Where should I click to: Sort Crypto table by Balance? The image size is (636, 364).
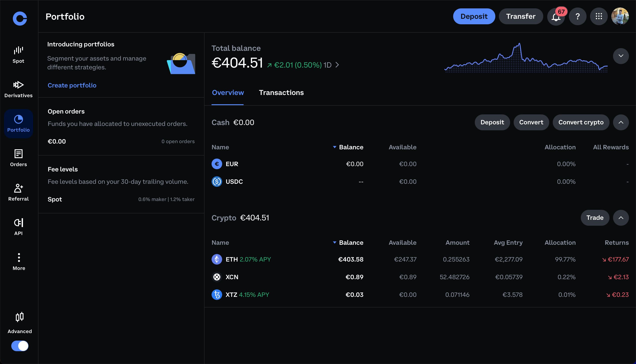tap(348, 243)
